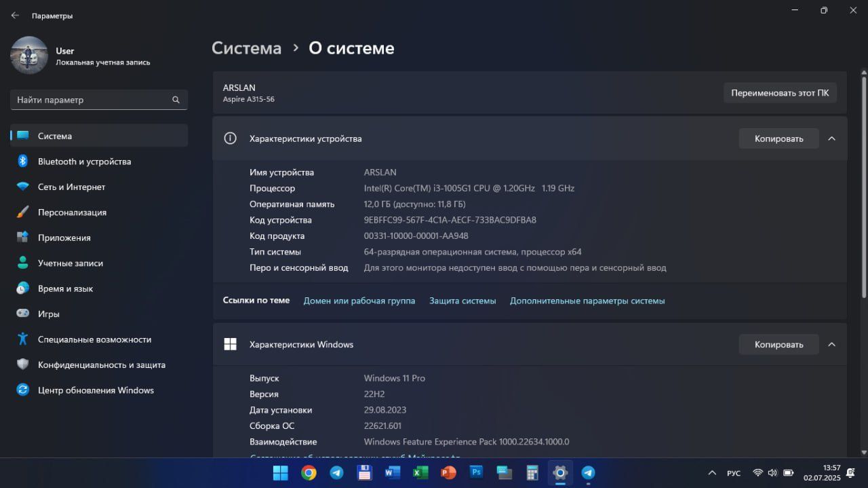
Task: Open PowerPoint from the taskbar
Action: click(448, 472)
